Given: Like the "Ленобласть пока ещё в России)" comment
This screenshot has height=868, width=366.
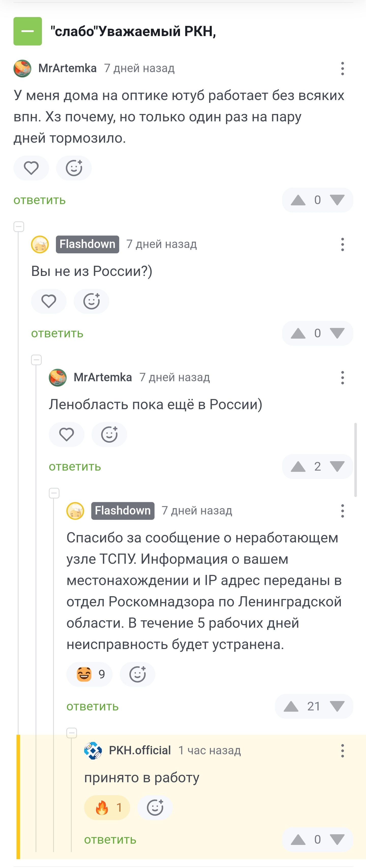Looking at the screenshot, I should (66, 434).
